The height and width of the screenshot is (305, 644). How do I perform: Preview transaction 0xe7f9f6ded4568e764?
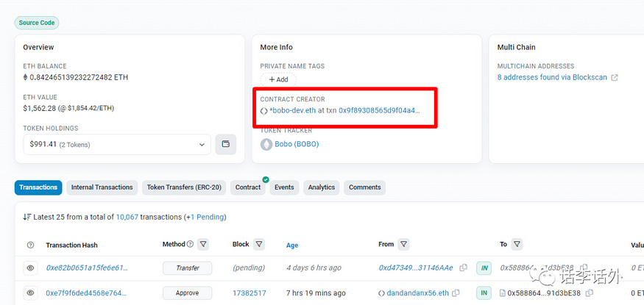click(30, 293)
